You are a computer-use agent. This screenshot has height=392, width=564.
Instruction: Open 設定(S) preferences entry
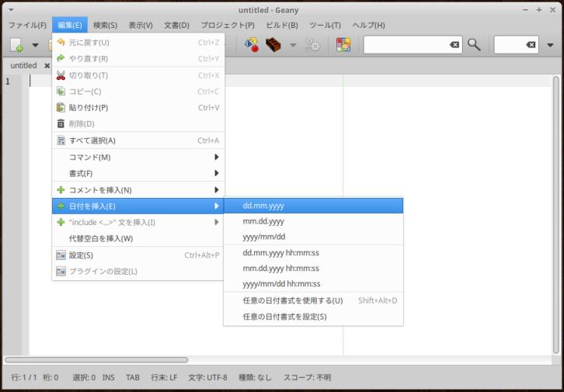click(138, 255)
